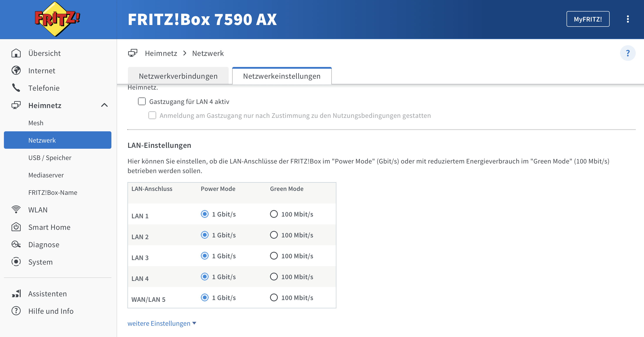Open the help question mark button
The image size is (644, 337).
click(627, 53)
